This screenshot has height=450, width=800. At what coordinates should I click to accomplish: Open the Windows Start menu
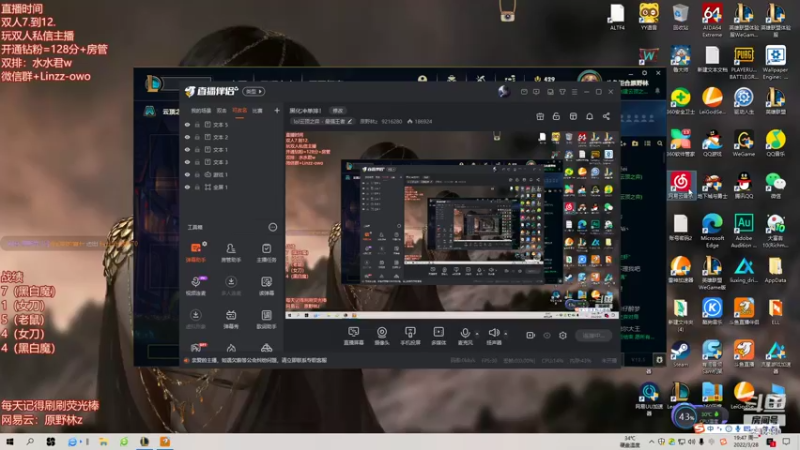click(9, 442)
